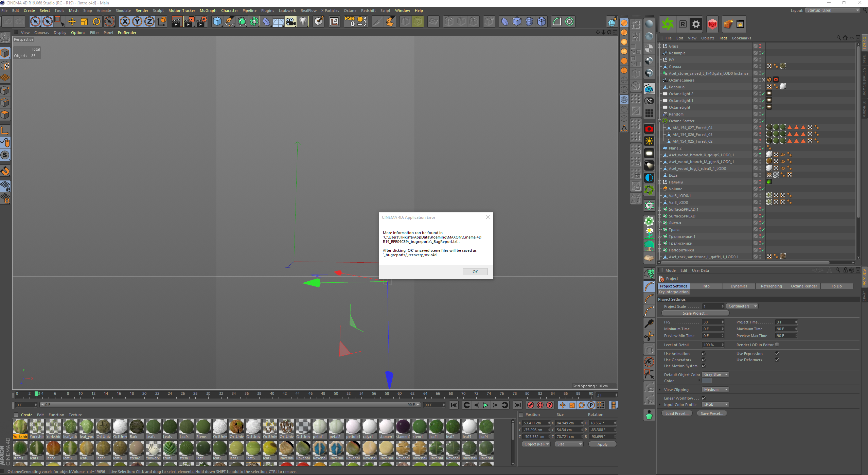
Task: Enable Render LOD in Editor checkbox
Action: (777, 345)
